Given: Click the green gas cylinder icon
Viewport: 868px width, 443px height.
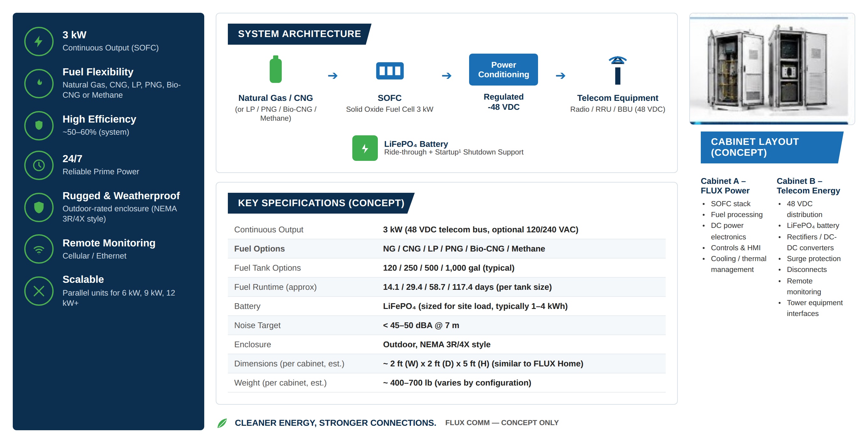Looking at the screenshot, I should (275, 69).
